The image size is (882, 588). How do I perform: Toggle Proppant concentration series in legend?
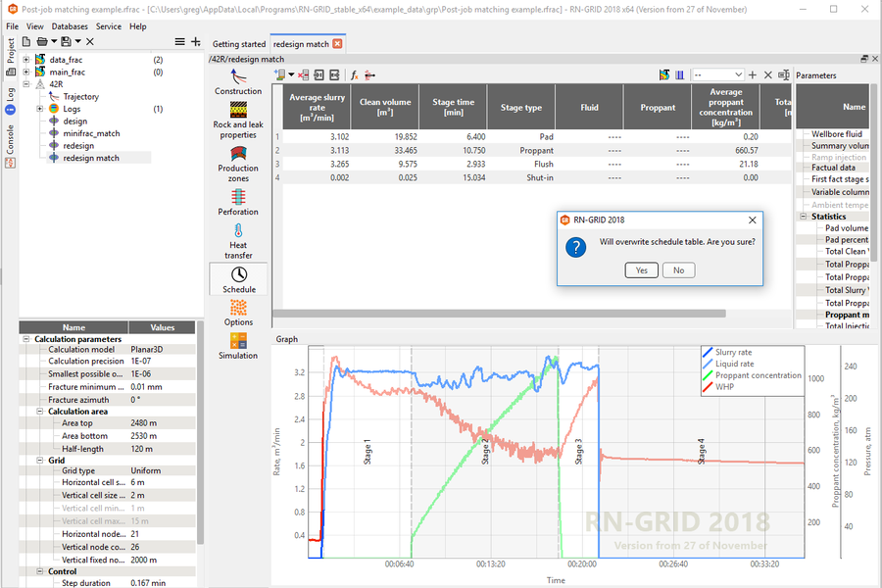tap(708, 375)
